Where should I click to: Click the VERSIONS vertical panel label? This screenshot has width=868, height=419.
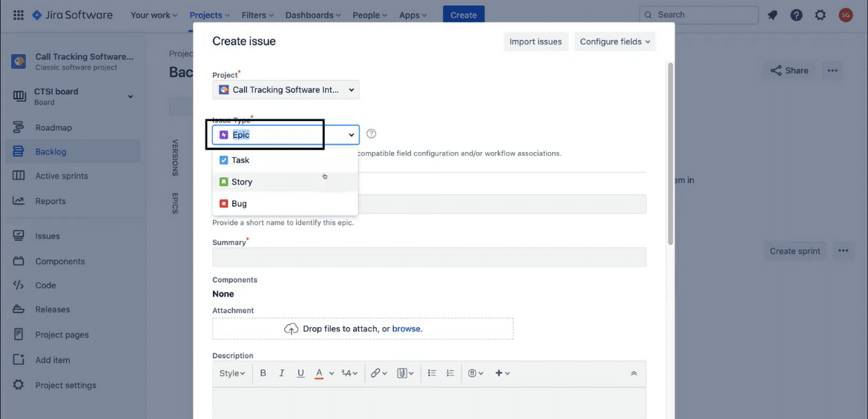pyautogui.click(x=175, y=157)
